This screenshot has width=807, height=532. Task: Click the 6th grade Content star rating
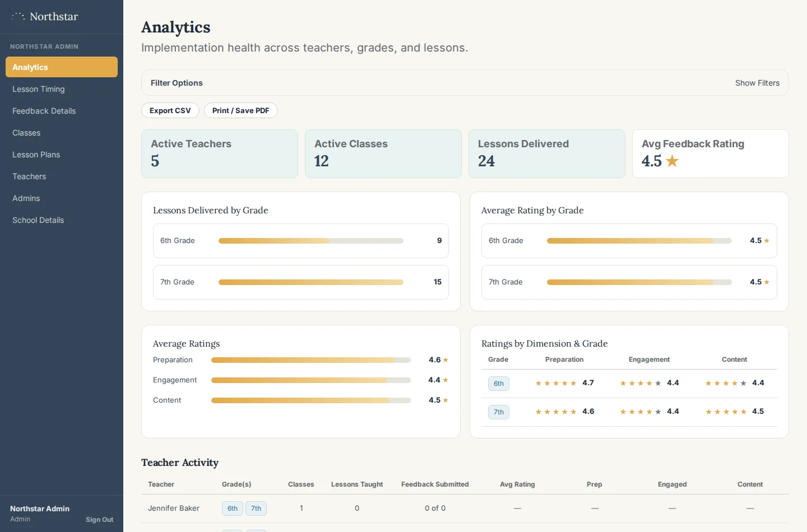pyautogui.click(x=726, y=383)
